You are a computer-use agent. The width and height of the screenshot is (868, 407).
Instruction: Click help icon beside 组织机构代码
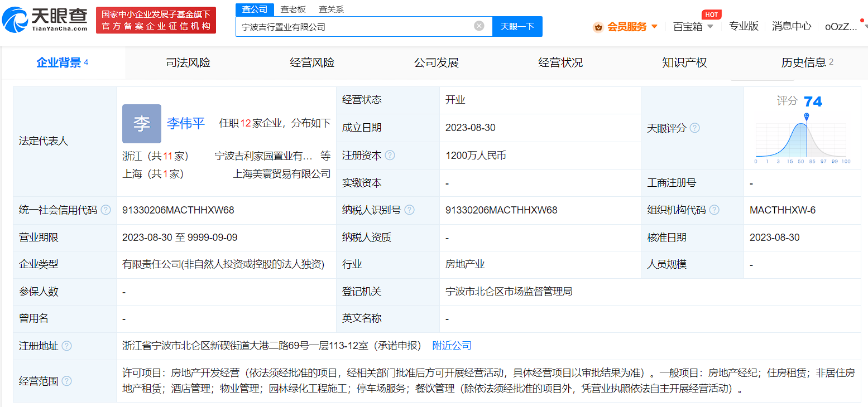click(x=714, y=210)
